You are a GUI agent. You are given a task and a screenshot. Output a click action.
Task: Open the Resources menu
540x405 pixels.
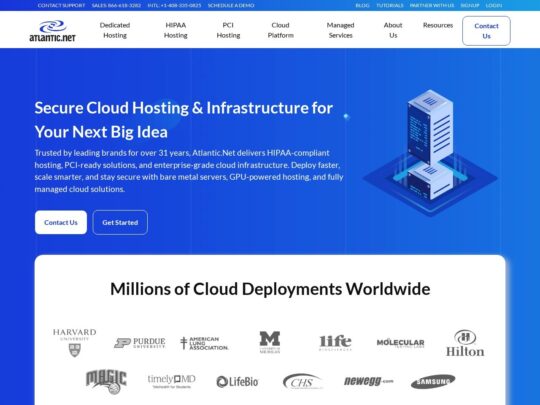tap(438, 25)
